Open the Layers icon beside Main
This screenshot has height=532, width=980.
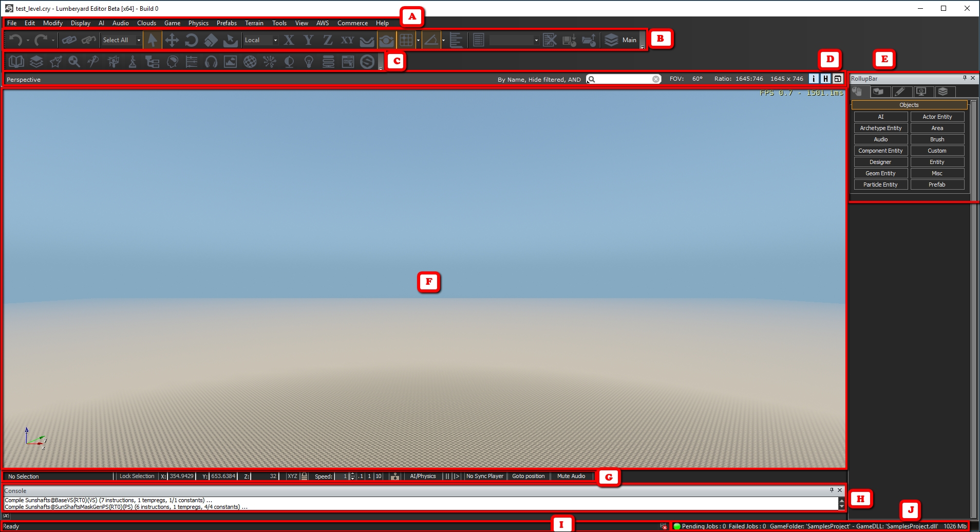(611, 40)
